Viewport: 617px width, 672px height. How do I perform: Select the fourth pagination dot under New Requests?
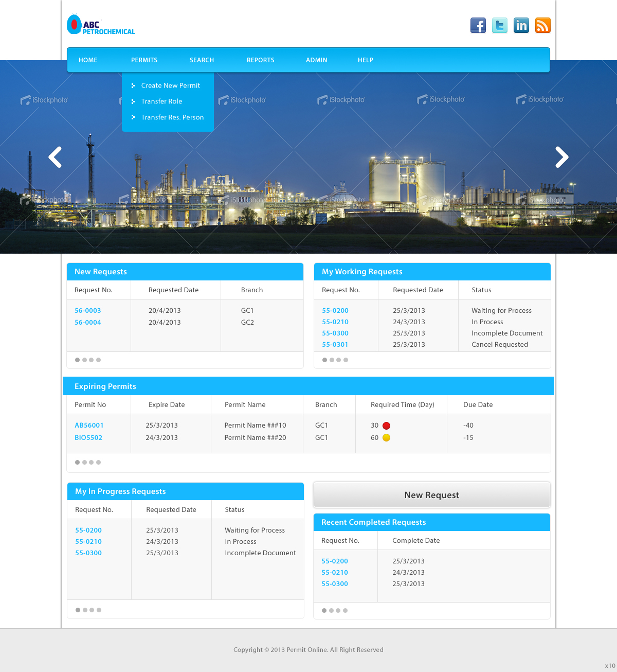click(x=98, y=360)
